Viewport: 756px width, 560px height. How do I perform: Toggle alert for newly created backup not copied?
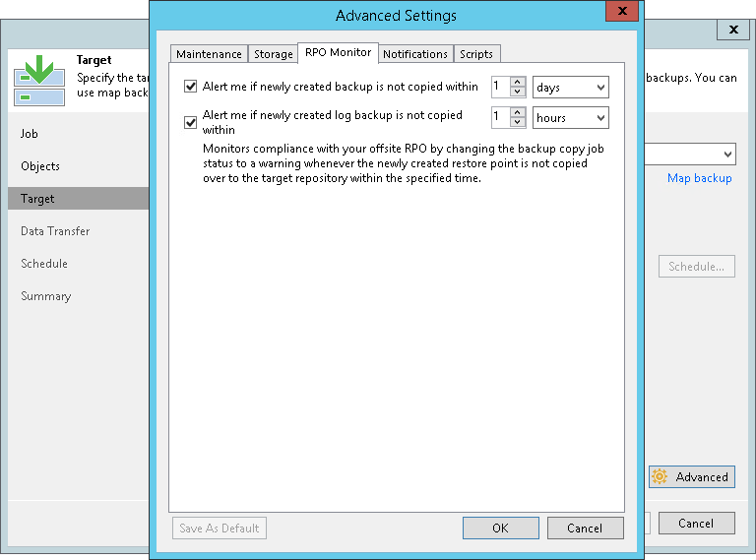coord(190,87)
